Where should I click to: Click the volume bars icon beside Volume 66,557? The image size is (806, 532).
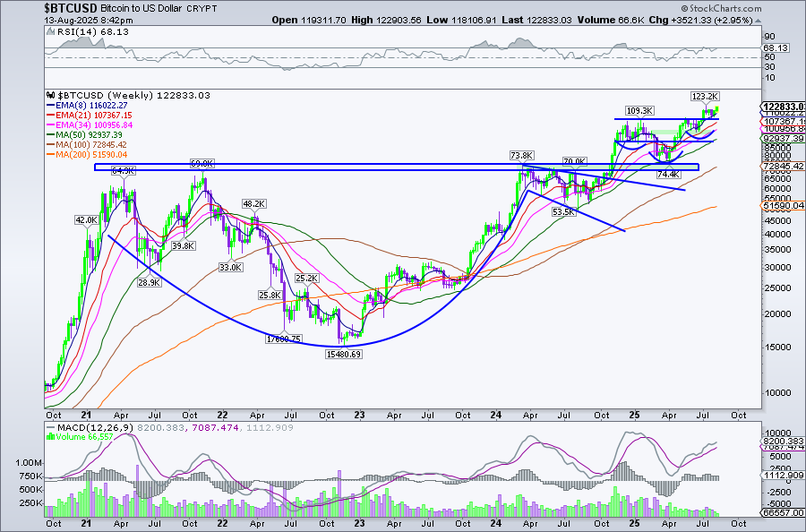[x=50, y=436]
